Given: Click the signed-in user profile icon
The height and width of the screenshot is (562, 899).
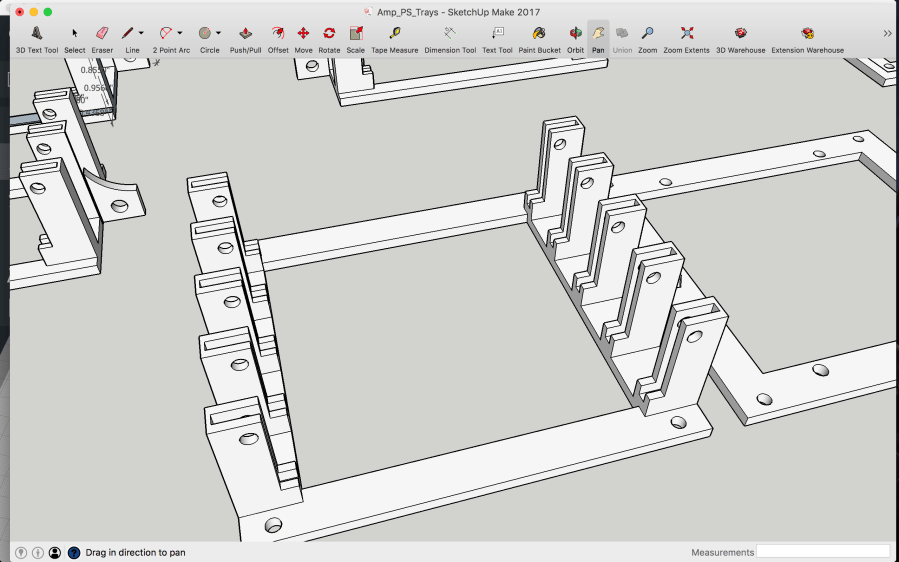Looking at the screenshot, I should click(55, 552).
